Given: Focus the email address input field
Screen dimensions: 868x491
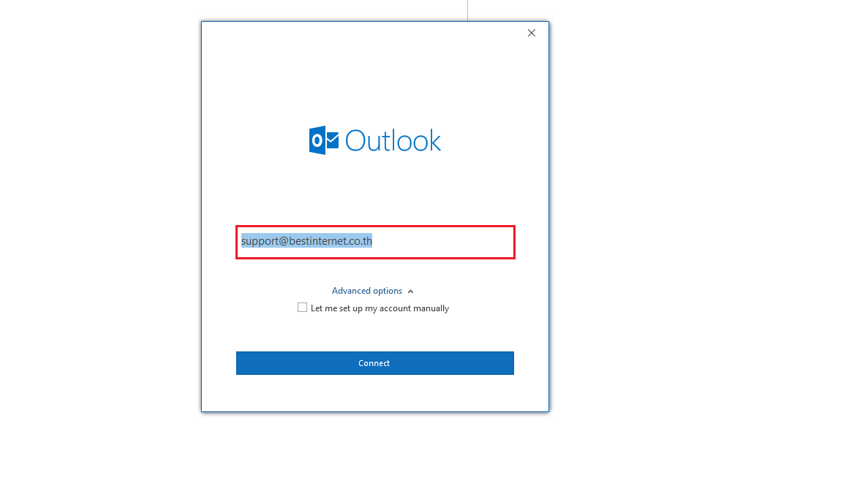Looking at the screenshot, I should 375,242.
